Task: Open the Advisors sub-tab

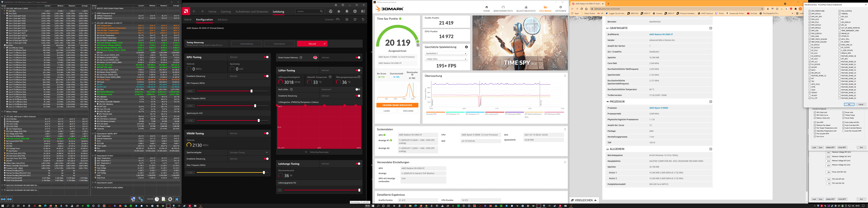Action: [222, 19]
